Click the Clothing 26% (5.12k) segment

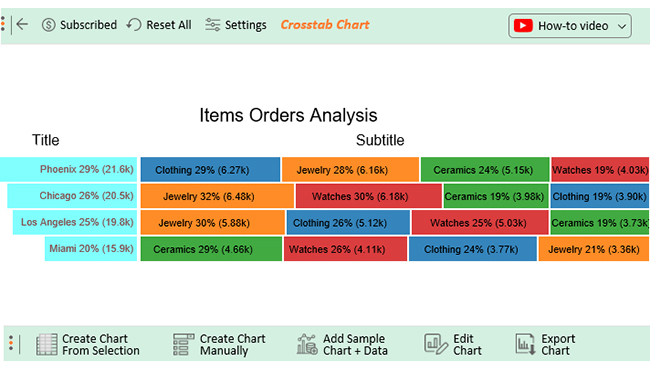click(x=348, y=222)
